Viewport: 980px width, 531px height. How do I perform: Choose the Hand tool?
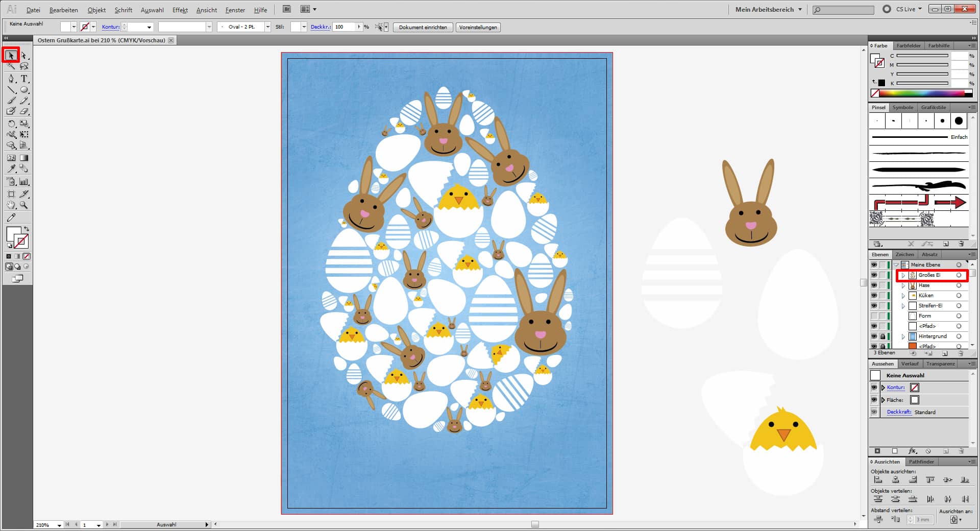point(11,205)
